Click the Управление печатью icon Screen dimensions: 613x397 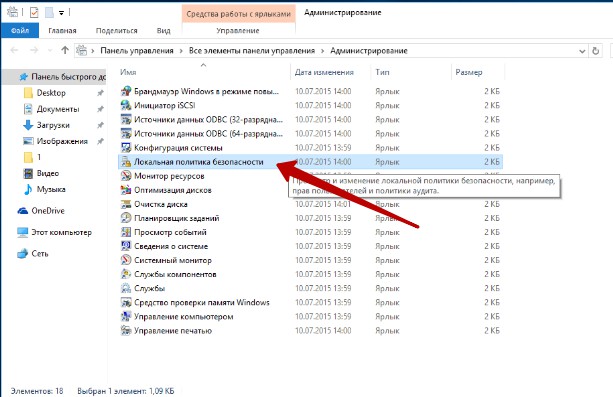coord(126,331)
